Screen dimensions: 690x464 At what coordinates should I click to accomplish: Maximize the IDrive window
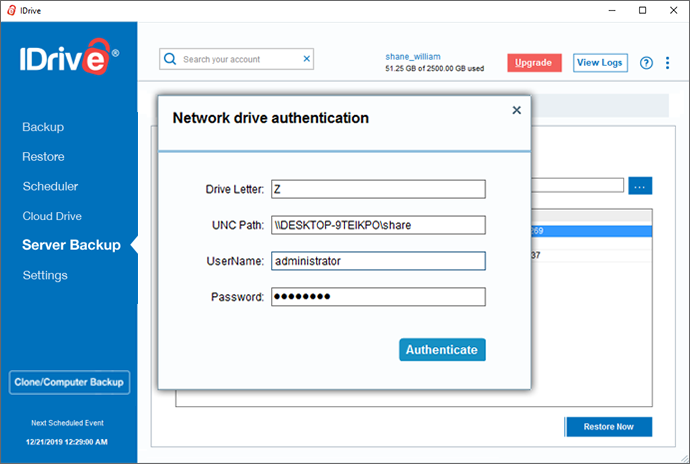(x=642, y=11)
